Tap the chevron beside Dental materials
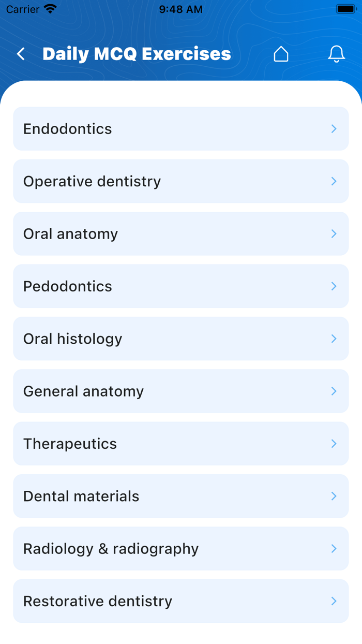 (334, 496)
